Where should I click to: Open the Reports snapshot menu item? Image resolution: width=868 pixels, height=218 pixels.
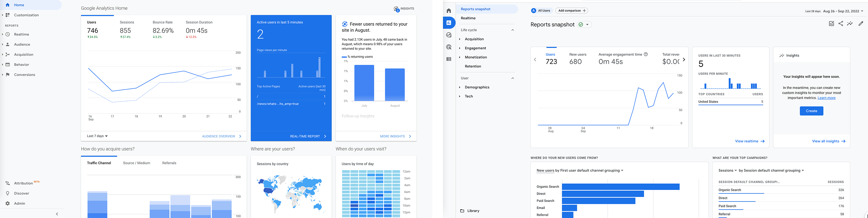(x=487, y=9)
